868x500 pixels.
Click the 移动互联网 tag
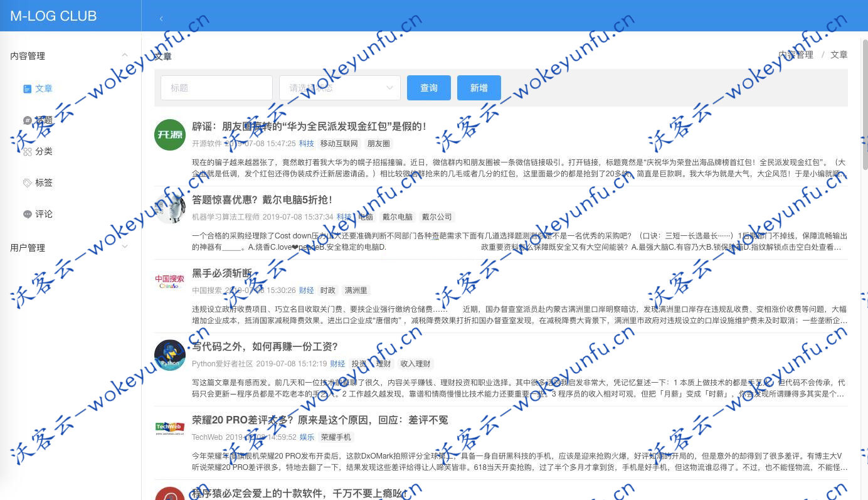(x=339, y=144)
